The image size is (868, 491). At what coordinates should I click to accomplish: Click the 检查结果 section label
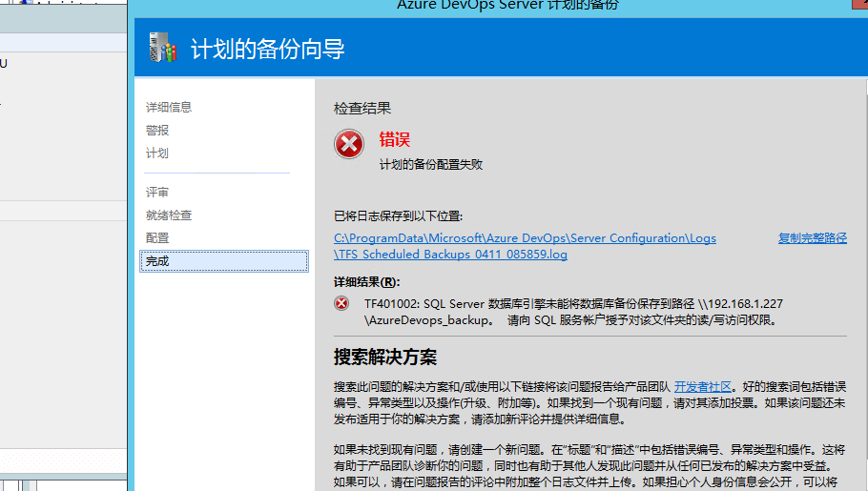pos(362,109)
